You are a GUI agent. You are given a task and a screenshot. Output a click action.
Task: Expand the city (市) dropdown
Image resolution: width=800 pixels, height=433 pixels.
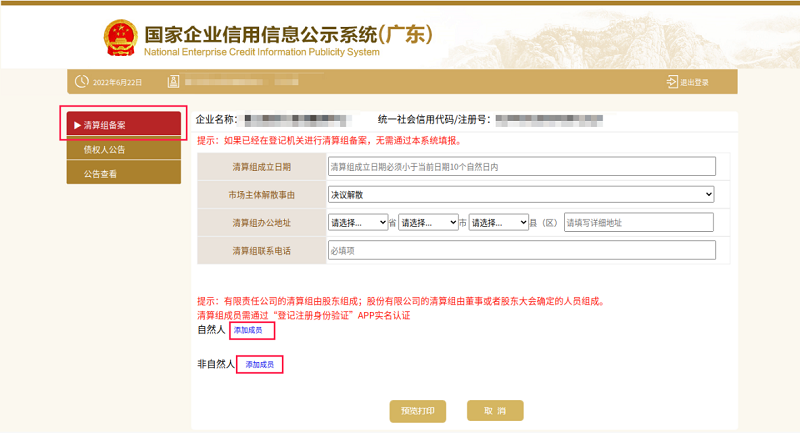click(427, 222)
